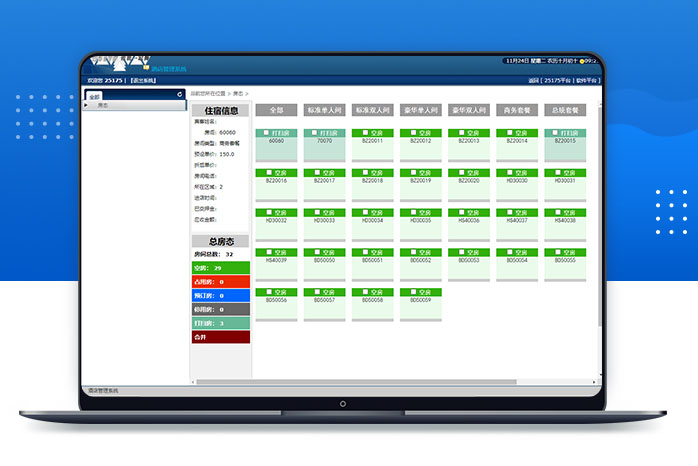The width and height of the screenshot is (698, 466).
Task: Click the 150.0 price value
Action: [227, 154]
